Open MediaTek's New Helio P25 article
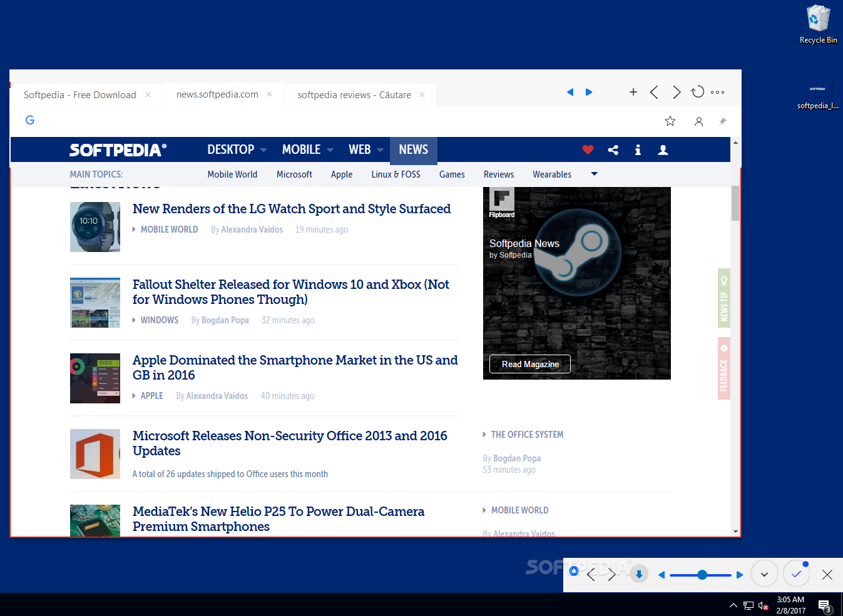843x616 pixels. (x=278, y=519)
